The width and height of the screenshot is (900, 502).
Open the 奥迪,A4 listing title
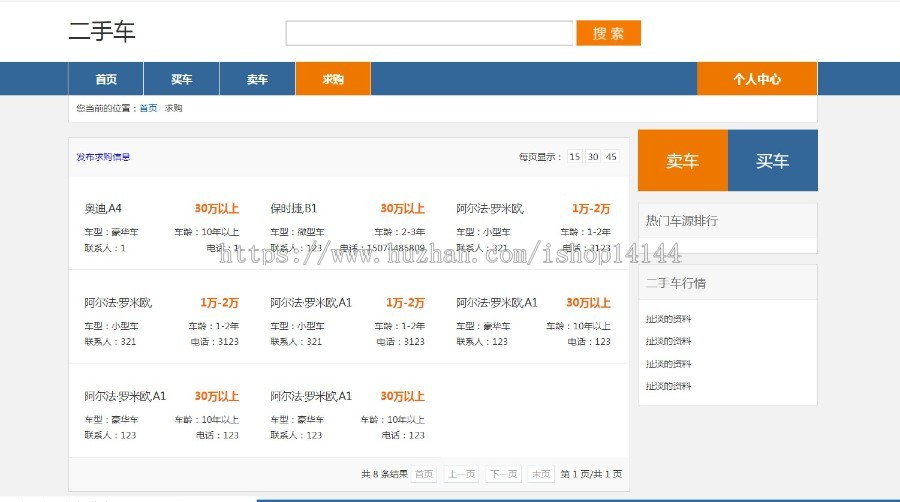103,208
